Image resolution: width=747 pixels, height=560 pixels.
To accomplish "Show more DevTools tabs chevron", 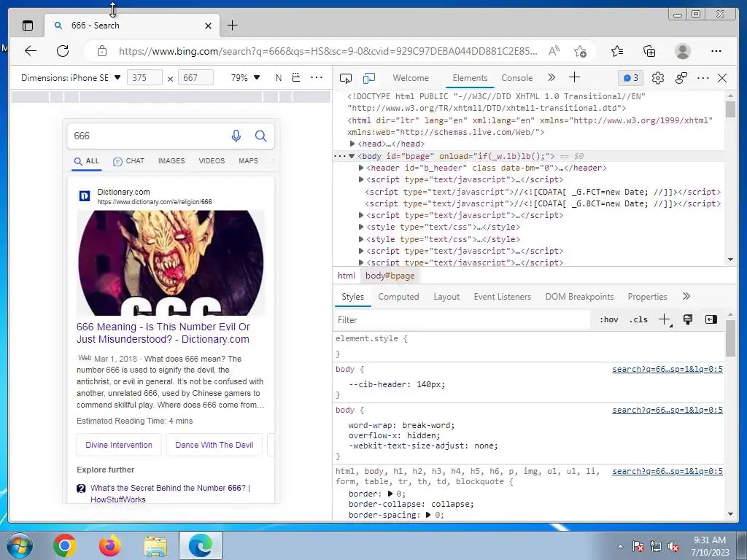I will [x=551, y=77].
